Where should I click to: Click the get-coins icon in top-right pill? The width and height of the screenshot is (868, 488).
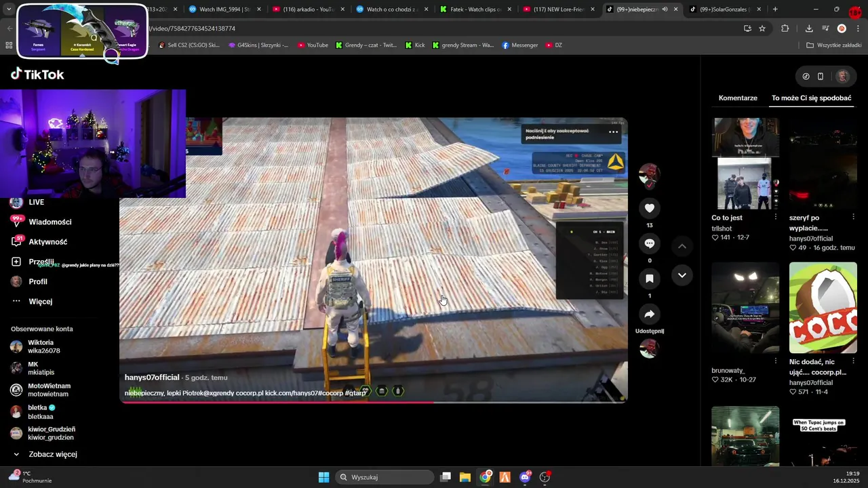pyautogui.click(x=806, y=77)
